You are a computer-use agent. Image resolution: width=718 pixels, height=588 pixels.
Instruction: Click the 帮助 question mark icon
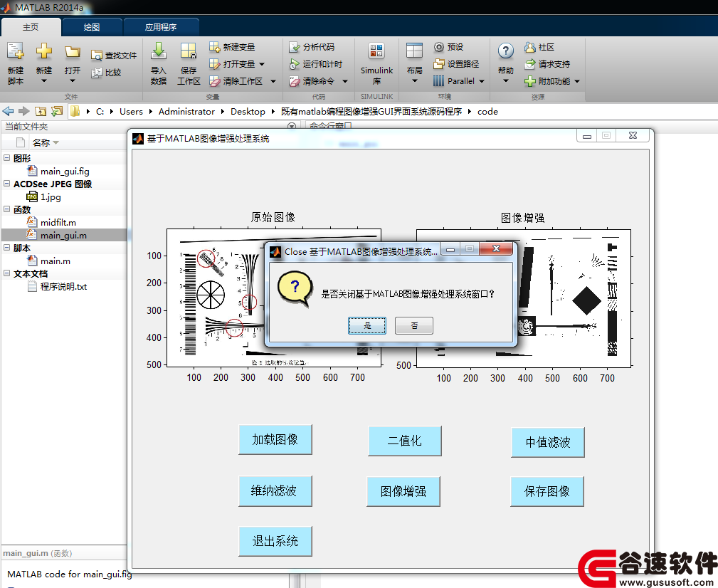(505, 51)
